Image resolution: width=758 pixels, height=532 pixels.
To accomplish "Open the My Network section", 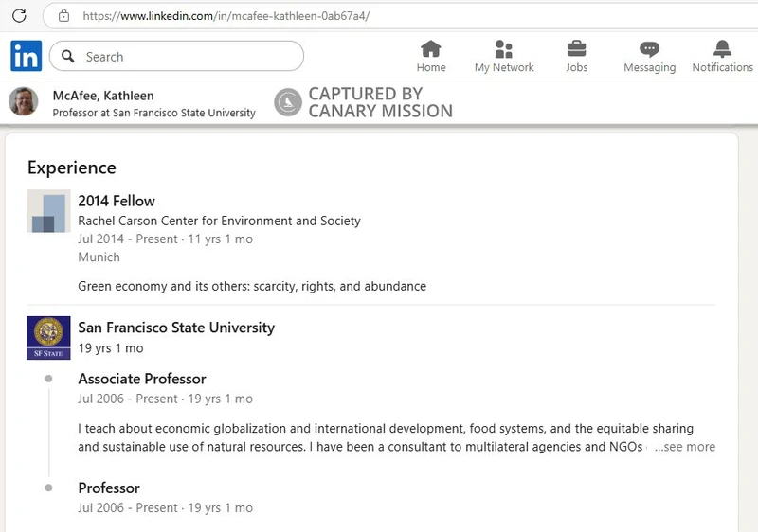I will point(504,57).
